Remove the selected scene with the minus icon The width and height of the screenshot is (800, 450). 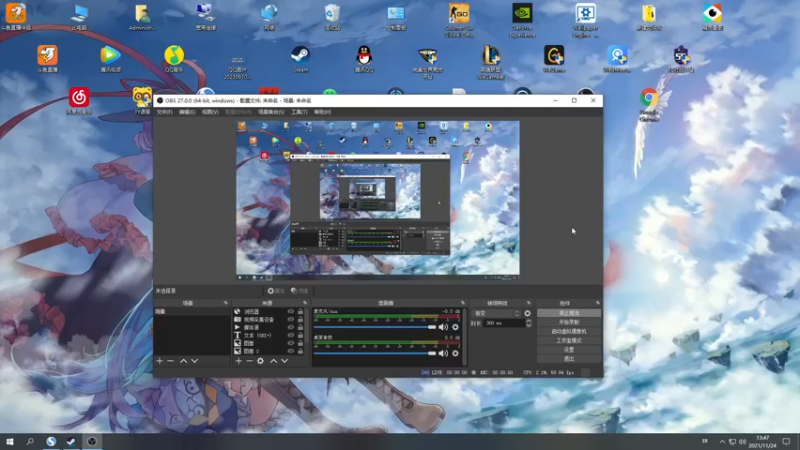click(x=170, y=361)
